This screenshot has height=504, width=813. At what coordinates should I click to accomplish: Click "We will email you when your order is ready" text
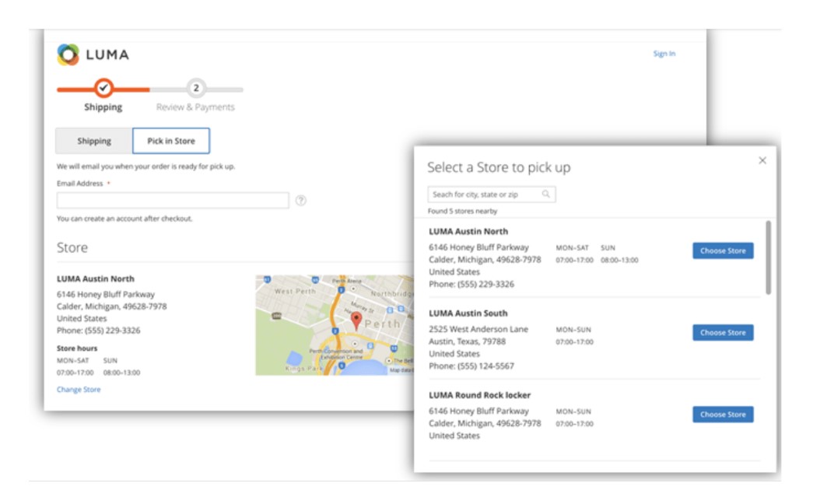(145, 166)
